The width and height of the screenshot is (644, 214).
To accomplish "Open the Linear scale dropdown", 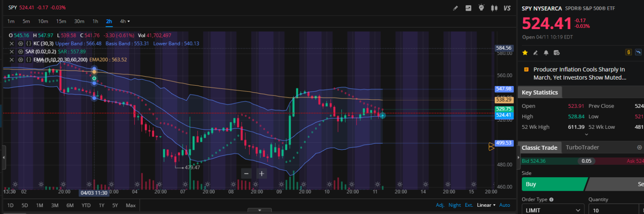I will coord(486,205).
